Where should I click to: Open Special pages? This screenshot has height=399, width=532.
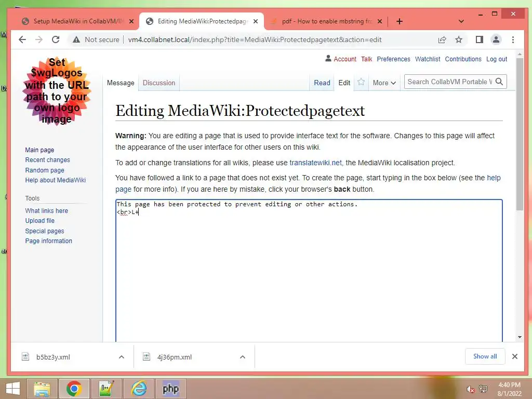(45, 231)
